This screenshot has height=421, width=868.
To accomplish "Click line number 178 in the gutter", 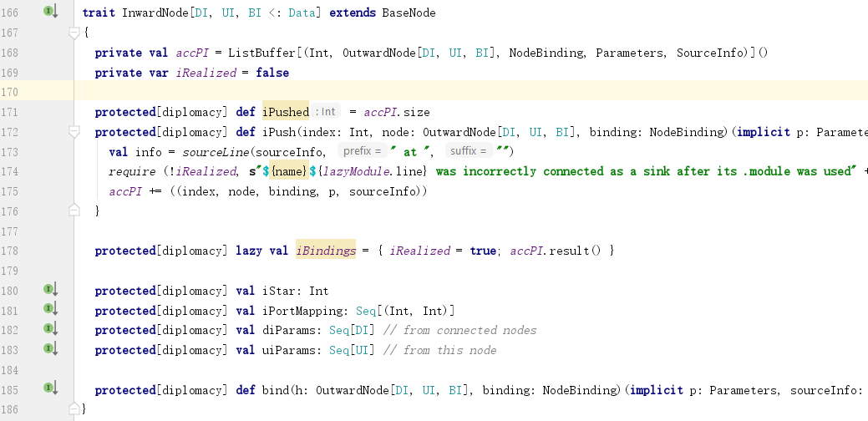I will pyautogui.click(x=10, y=251).
